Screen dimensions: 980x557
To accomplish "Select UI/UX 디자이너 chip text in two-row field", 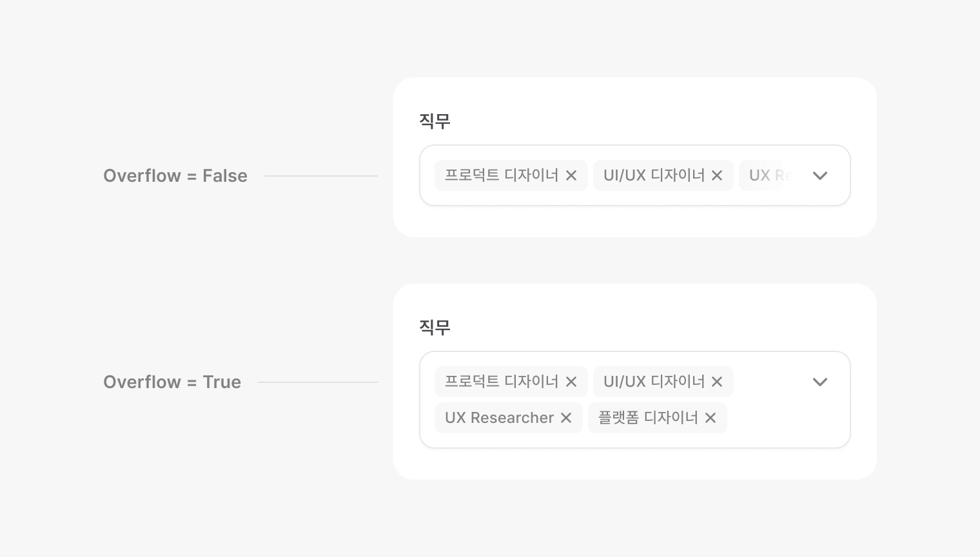I will pos(654,382).
